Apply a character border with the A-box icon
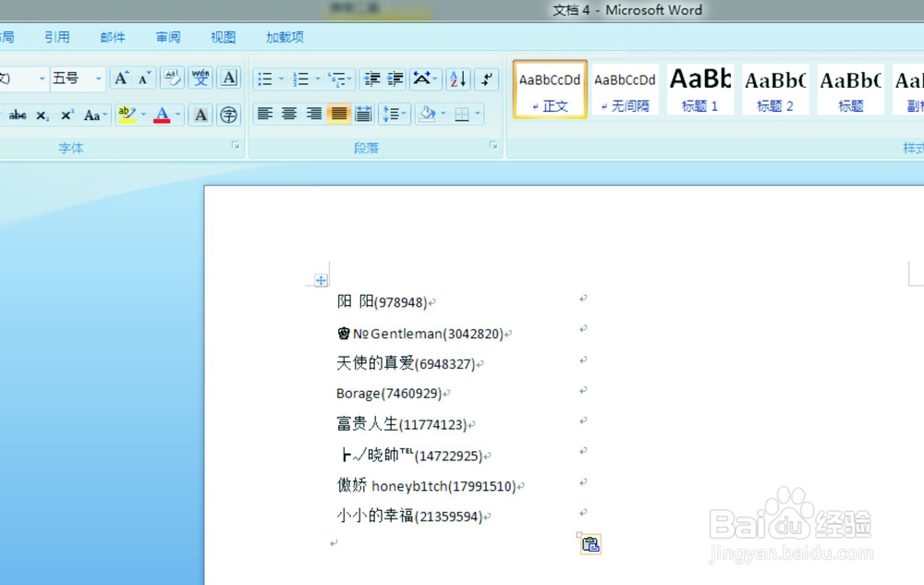Screen dimensions: 924x585 pos(228,78)
